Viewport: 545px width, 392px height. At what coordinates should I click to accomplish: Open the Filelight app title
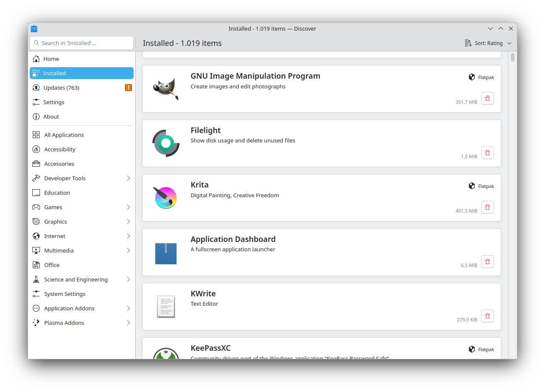(205, 131)
